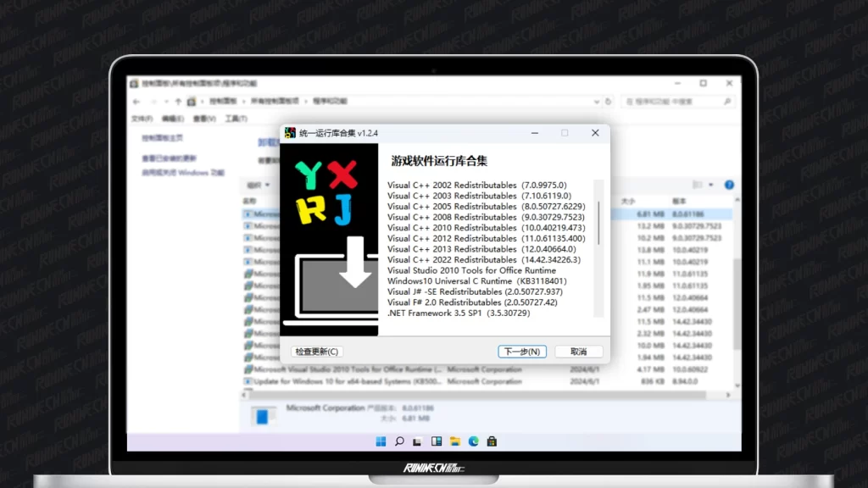This screenshot has height=488, width=868.
Task: Open the 文件(F) menu
Action: click(x=142, y=119)
